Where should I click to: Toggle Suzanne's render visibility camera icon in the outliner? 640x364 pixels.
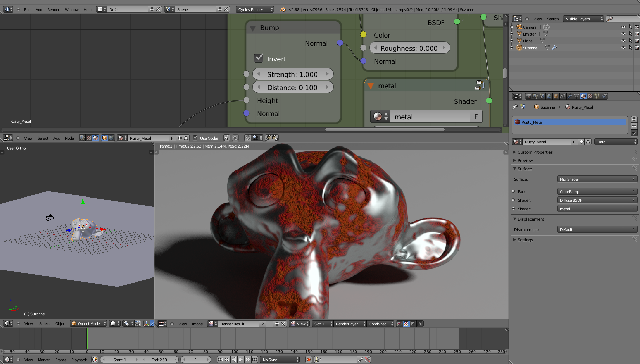637,48
